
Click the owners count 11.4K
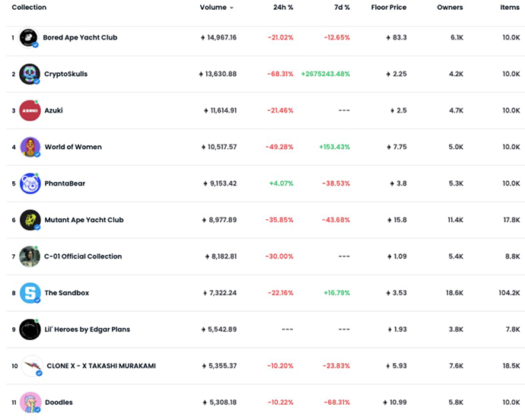pyautogui.click(x=456, y=220)
